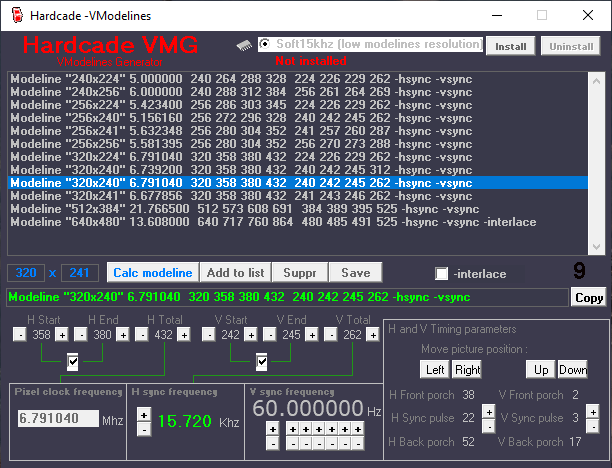The height and width of the screenshot is (468, 612).
Task: Select modeline "320x241" 6.677856 row
Action: pyautogui.click(x=297, y=196)
